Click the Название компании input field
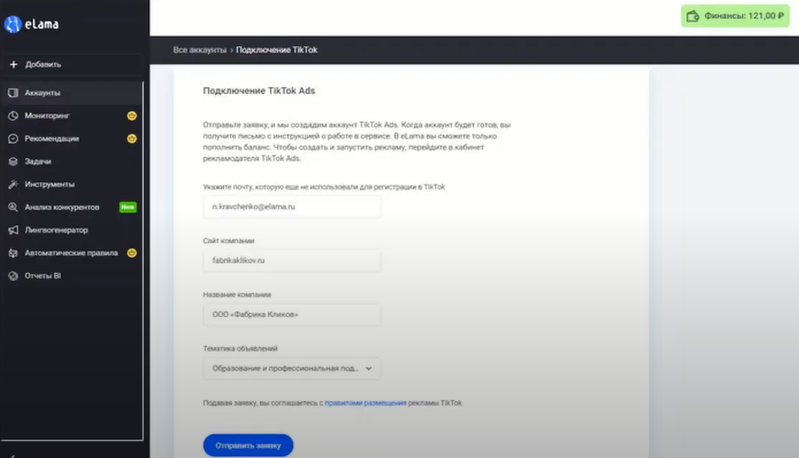The height and width of the screenshot is (458, 799). click(x=291, y=314)
